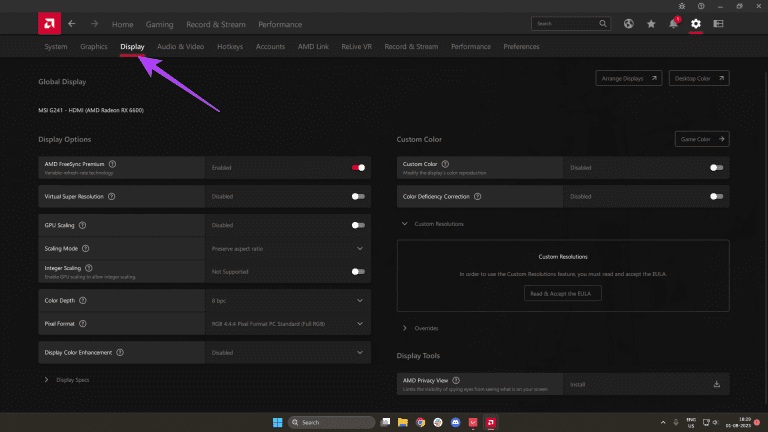The height and width of the screenshot is (432, 768).
Task: Switch to Audio & Video tab
Action: (180, 47)
